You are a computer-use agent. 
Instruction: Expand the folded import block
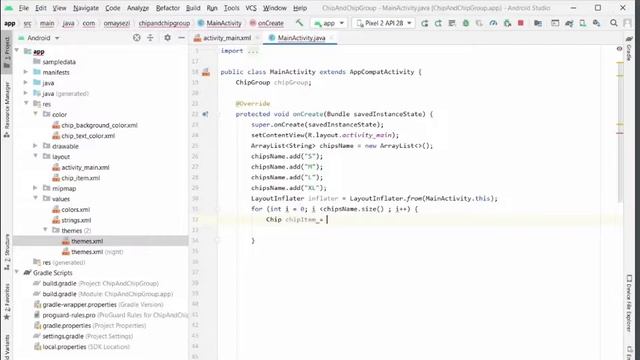click(x=253, y=51)
